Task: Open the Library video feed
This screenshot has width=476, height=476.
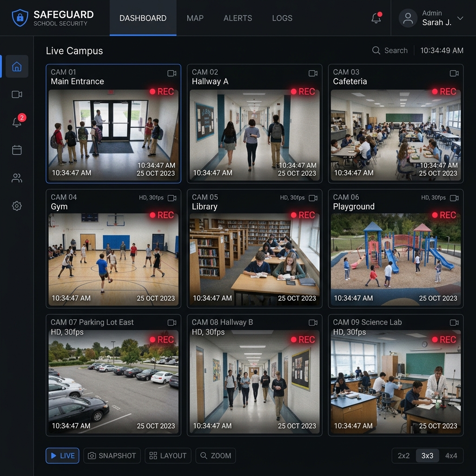Action: 255,259
